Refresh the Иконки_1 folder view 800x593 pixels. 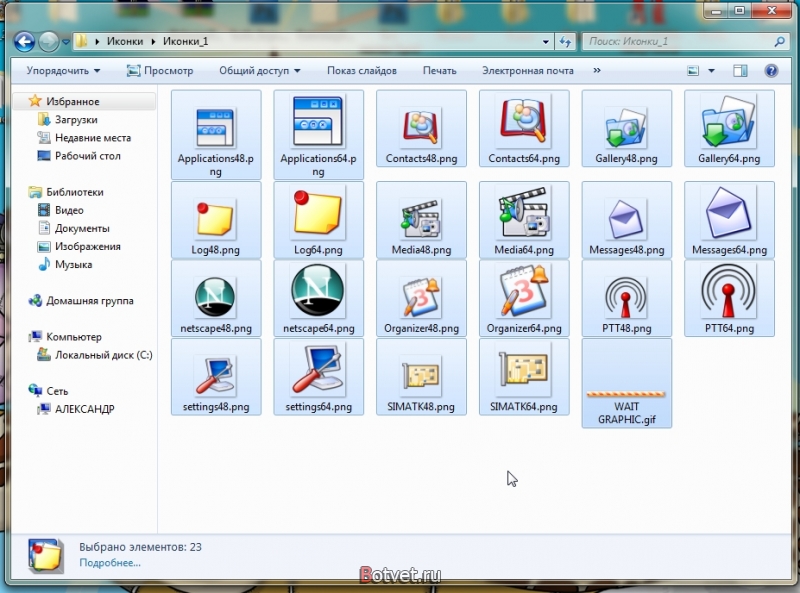tap(565, 41)
